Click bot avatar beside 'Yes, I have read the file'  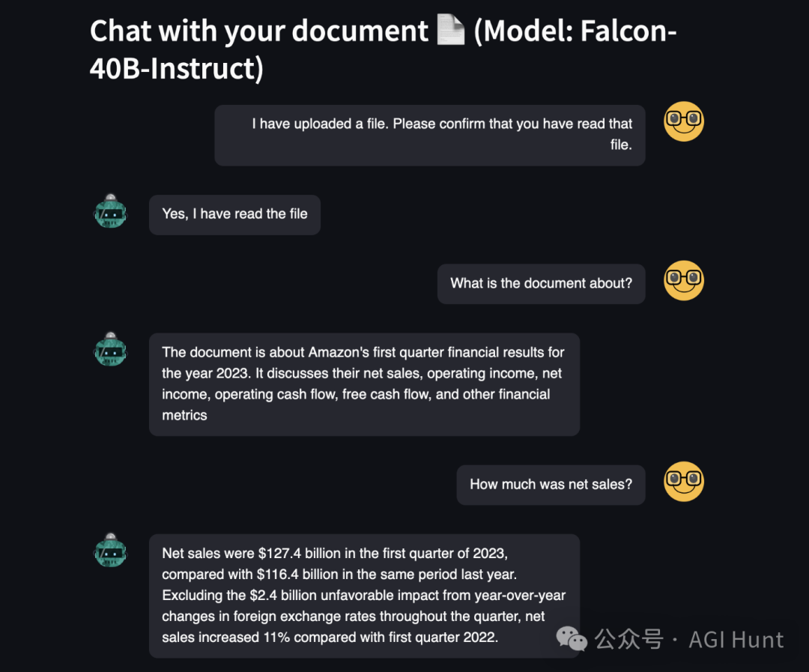click(111, 211)
